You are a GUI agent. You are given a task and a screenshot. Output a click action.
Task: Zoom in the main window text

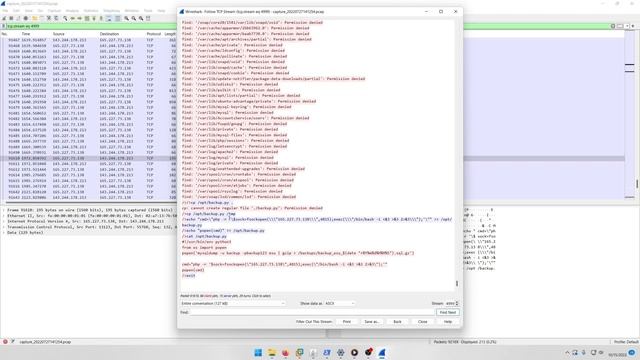coord(127,18)
